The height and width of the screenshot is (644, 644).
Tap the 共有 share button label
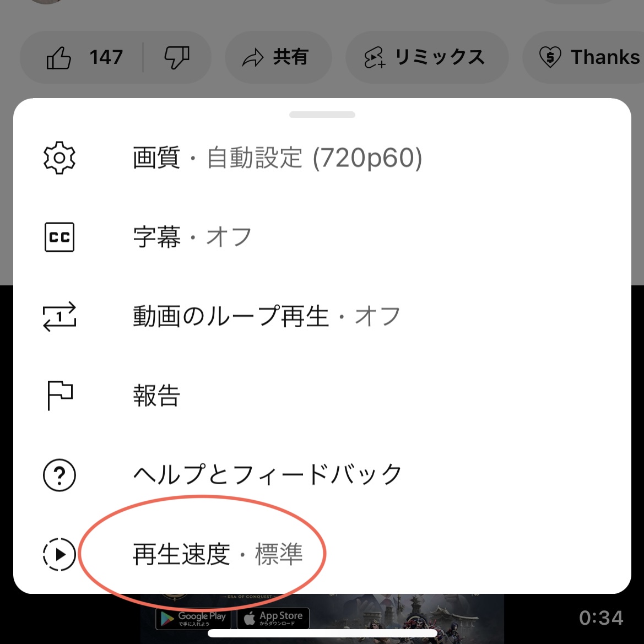(x=291, y=57)
